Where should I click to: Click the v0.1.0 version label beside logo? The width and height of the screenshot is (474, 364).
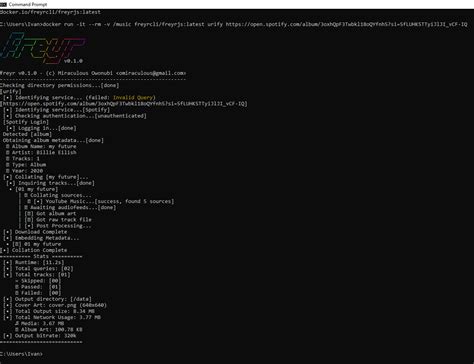tap(73, 61)
